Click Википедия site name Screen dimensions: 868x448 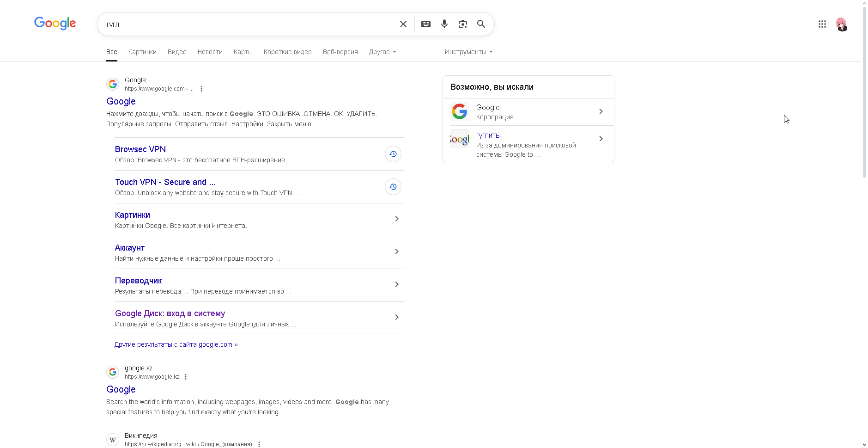pos(141,436)
